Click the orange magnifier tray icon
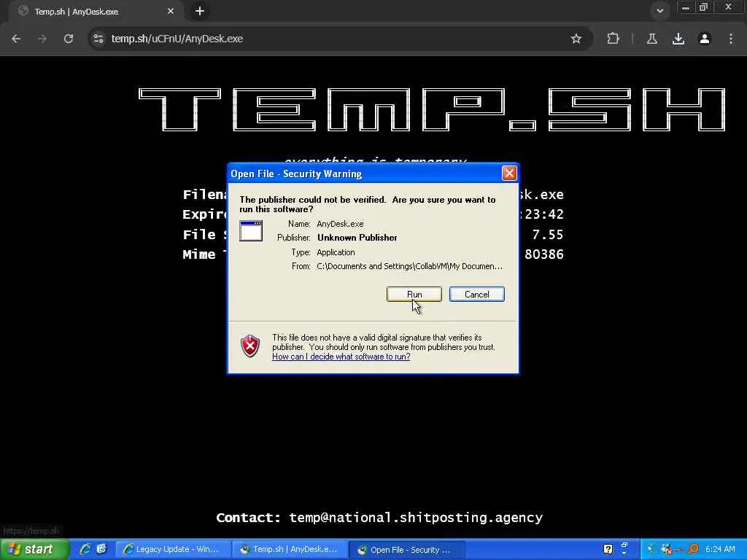Viewport: 747px width, 560px height. [x=694, y=549]
